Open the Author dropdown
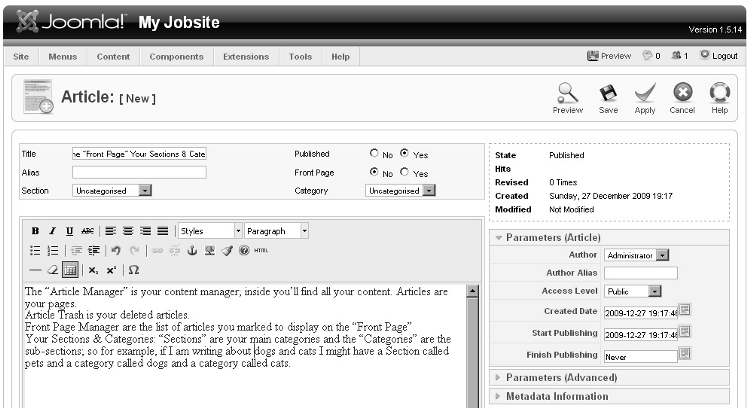750x408 pixels. (636, 255)
